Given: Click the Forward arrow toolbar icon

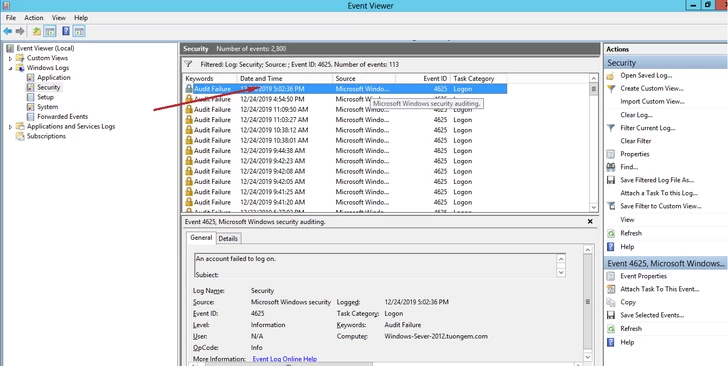Looking at the screenshot, I should tap(20, 31).
